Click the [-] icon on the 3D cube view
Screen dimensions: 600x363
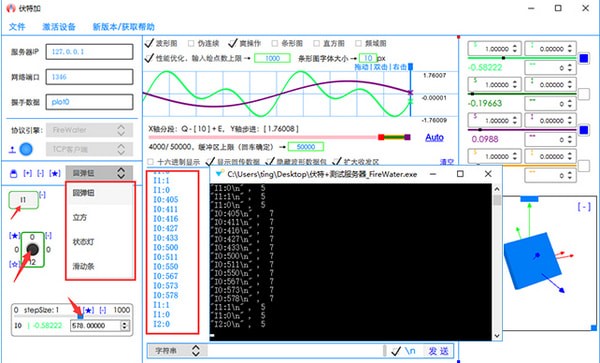click(584, 207)
